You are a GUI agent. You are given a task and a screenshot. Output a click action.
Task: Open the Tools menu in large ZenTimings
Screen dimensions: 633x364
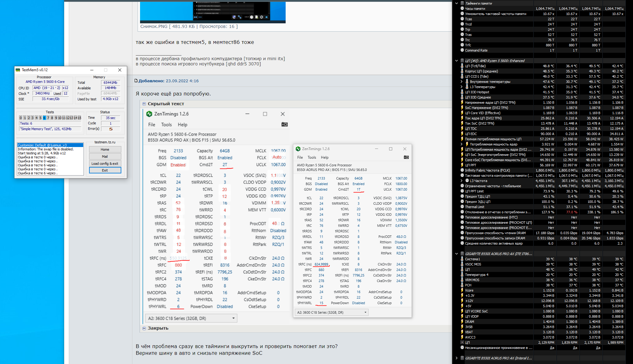pyautogui.click(x=166, y=125)
